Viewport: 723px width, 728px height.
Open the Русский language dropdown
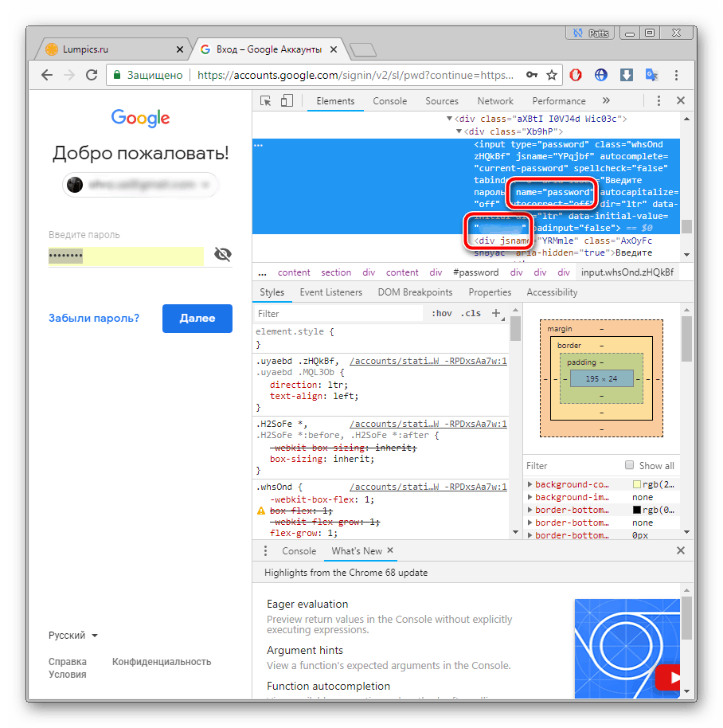73,636
